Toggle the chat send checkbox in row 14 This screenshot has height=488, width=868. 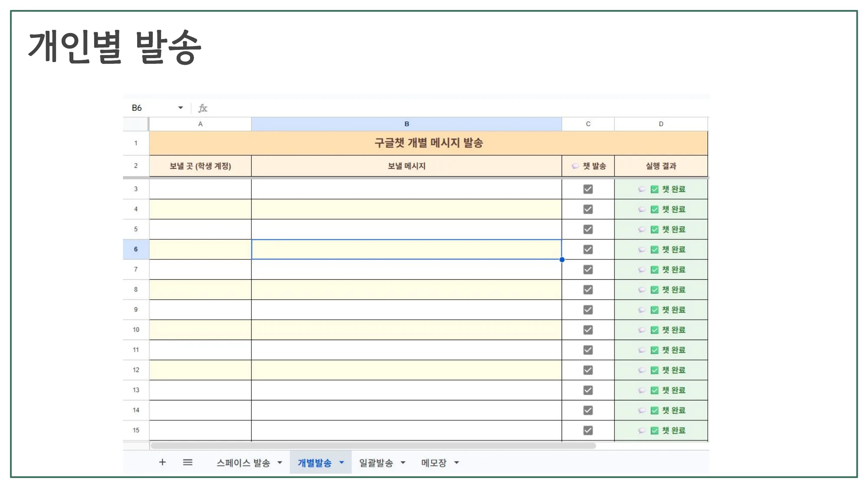(x=588, y=410)
